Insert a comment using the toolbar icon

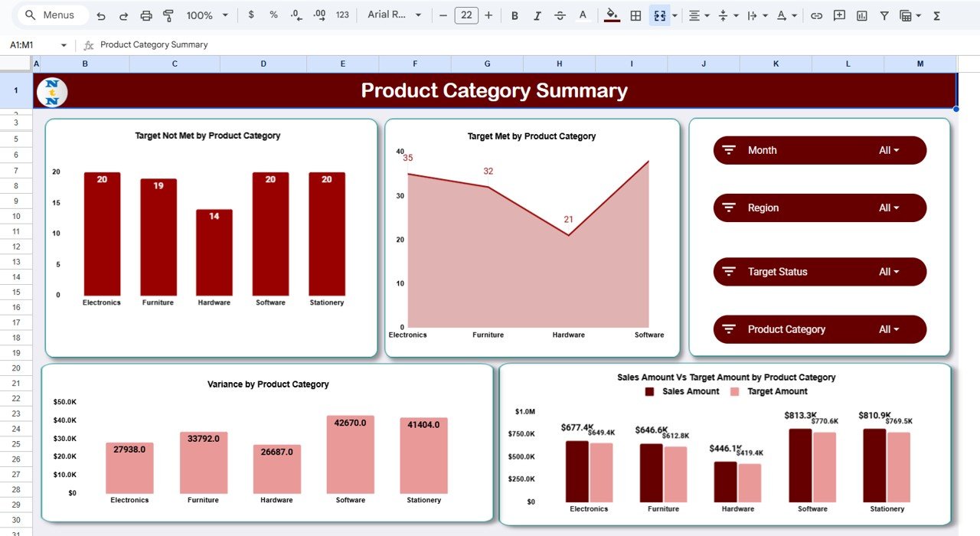pyautogui.click(x=838, y=15)
